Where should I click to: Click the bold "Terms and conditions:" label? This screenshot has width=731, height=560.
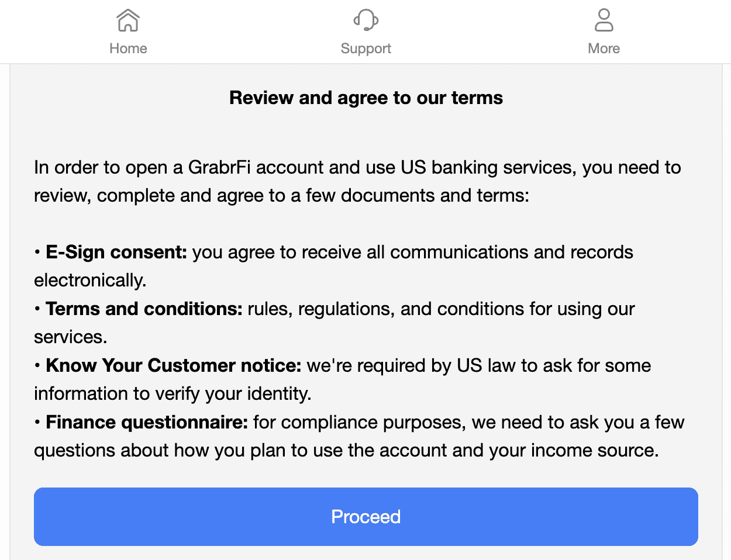point(144,309)
